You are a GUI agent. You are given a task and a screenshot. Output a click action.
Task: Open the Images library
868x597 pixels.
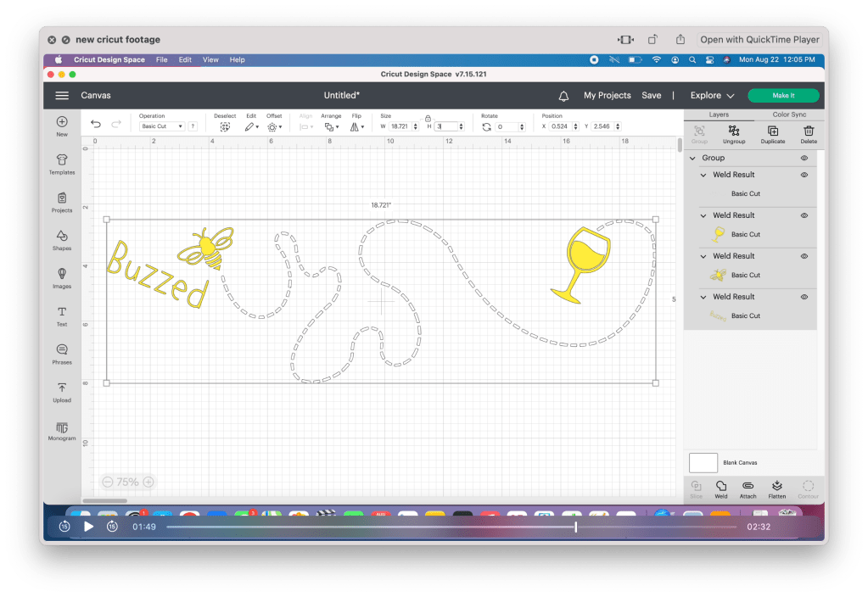pyautogui.click(x=62, y=277)
